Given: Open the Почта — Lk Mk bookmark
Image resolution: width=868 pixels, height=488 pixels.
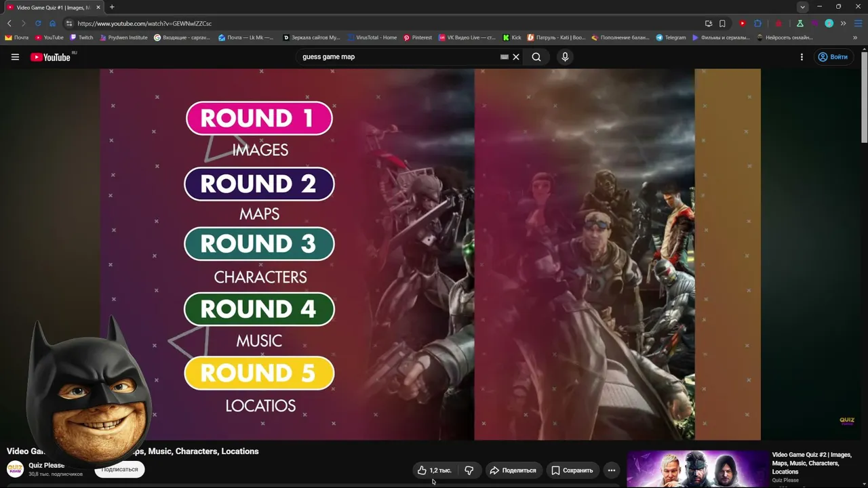Looking at the screenshot, I should (245, 37).
